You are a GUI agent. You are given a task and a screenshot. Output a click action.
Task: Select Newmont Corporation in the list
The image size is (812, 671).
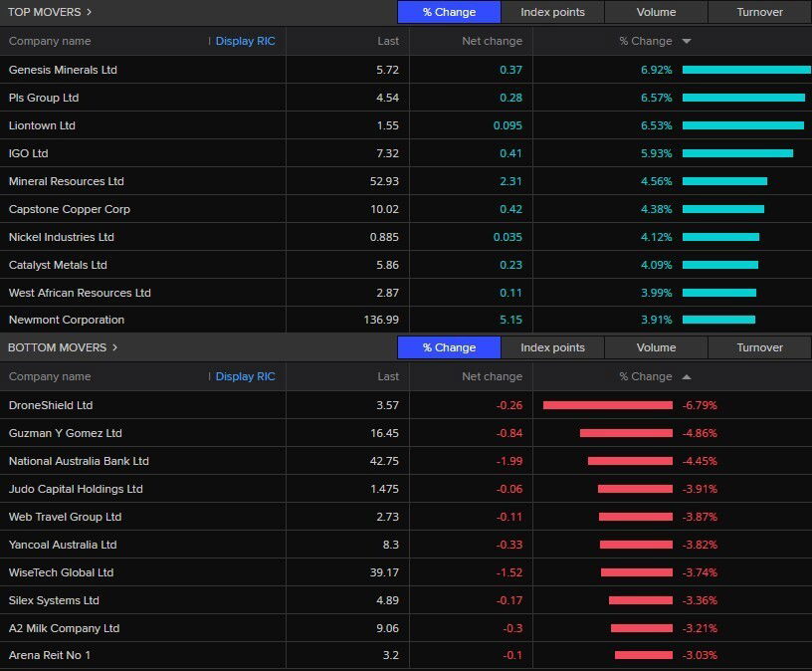[67, 320]
